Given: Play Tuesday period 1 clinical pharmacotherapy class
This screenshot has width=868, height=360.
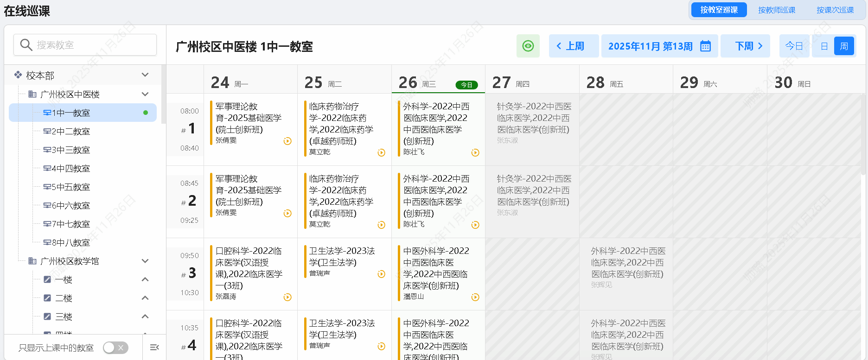Looking at the screenshot, I should point(381,152).
